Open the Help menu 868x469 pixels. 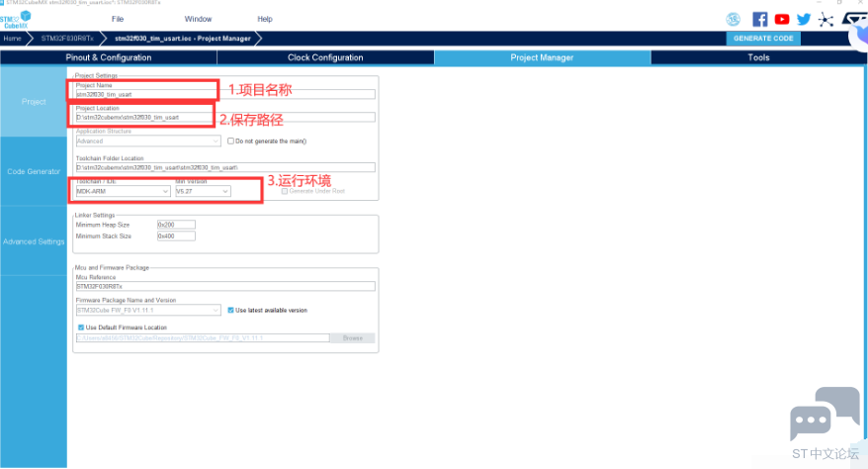pyautogui.click(x=265, y=19)
